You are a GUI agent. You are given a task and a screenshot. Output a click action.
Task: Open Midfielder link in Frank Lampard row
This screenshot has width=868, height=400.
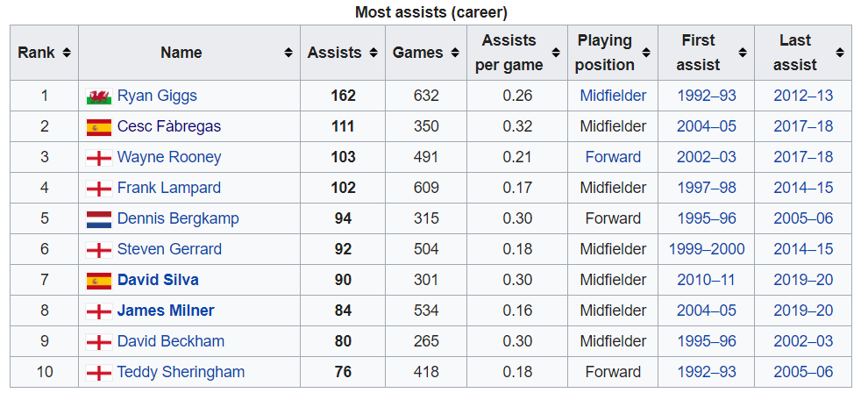coord(613,188)
